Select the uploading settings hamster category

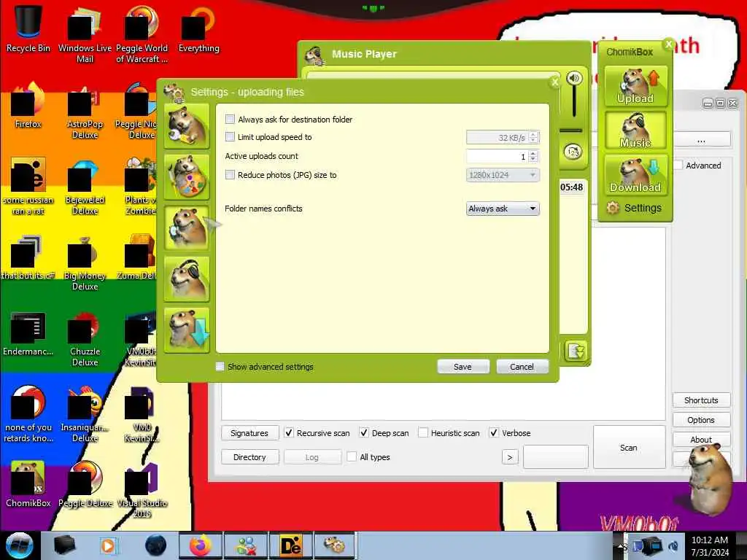point(187,228)
